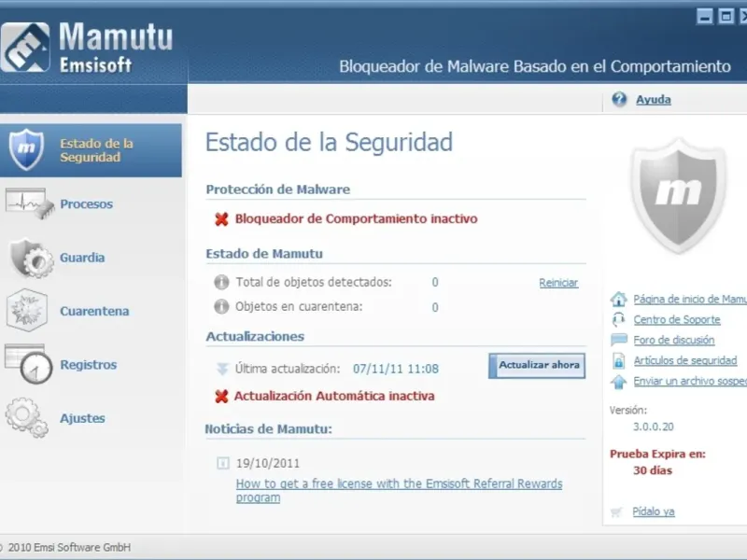Screen dimensions: 747x560
Task: Open the Centro de Soporte link
Action: 676,319
